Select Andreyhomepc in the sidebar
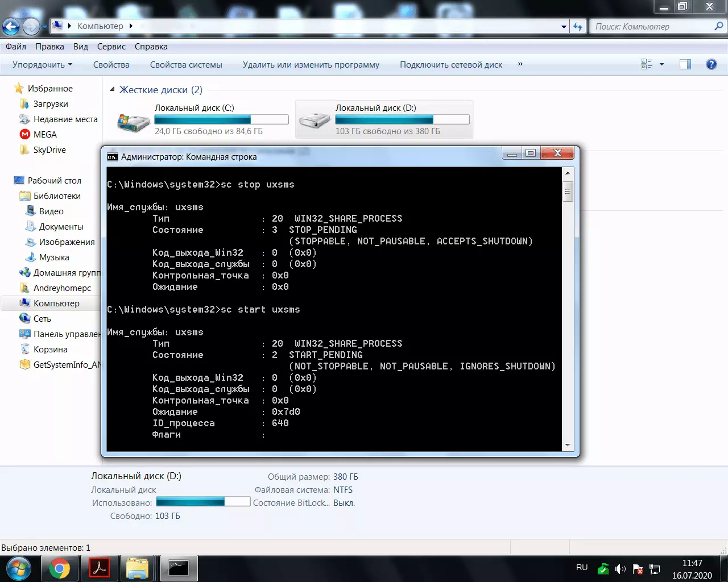 click(x=55, y=288)
